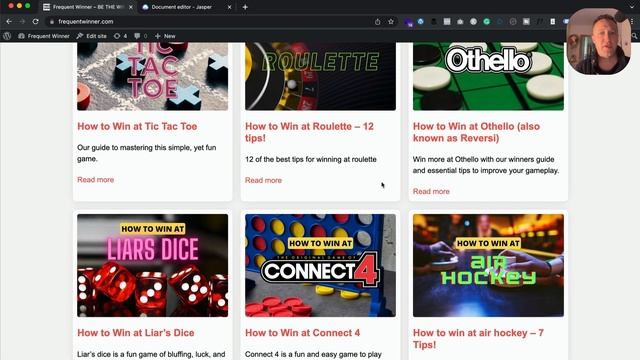Click the Air Hockey thumbnail image
This screenshot has width=640, height=360.
click(x=488, y=265)
